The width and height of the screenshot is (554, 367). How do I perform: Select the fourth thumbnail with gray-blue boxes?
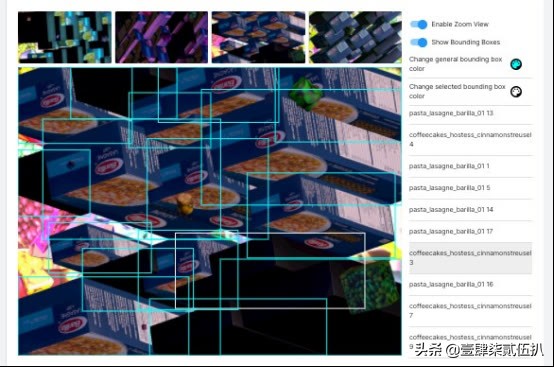point(355,37)
